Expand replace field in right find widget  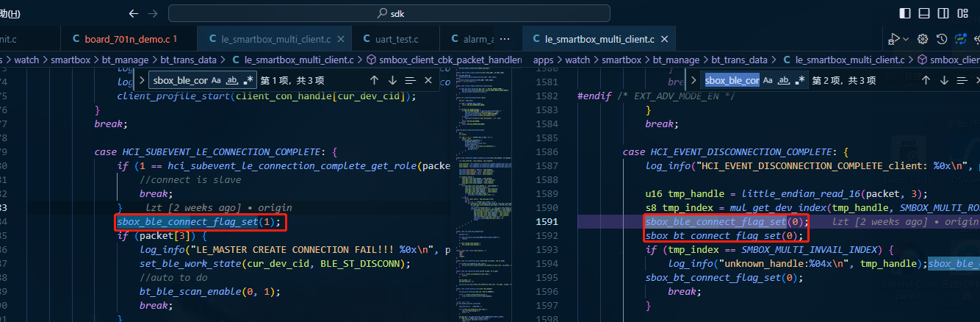point(694,80)
